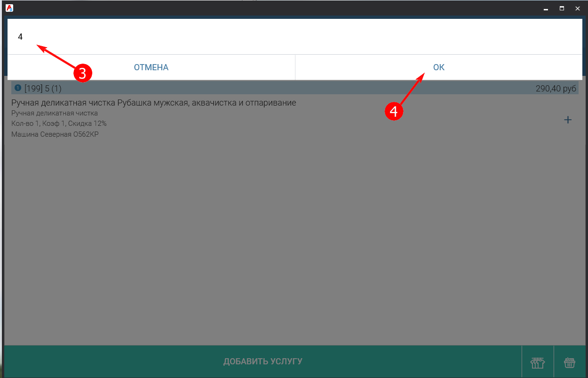Image resolution: width=588 pixels, height=378 pixels.
Task: Click the clothes on hanger icon
Action: pos(537,362)
